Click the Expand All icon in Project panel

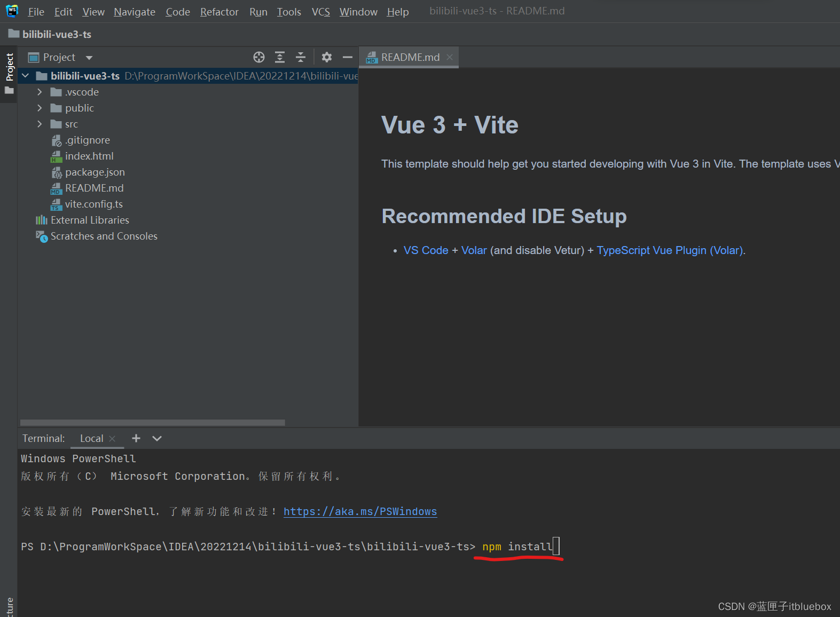pos(280,57)
